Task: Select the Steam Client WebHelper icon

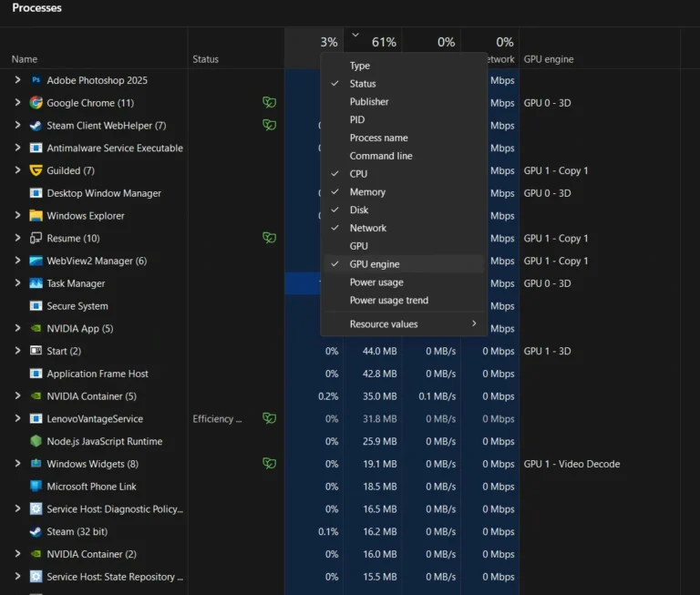Action: click(36, 126)
